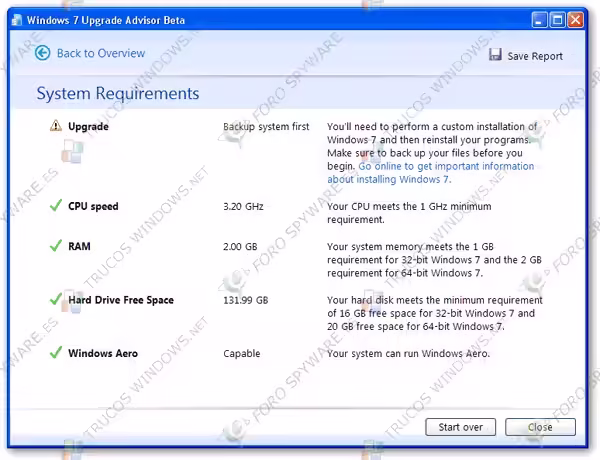Click the '2.00 GB' value

pyautogui.click(x=240, y=246)
